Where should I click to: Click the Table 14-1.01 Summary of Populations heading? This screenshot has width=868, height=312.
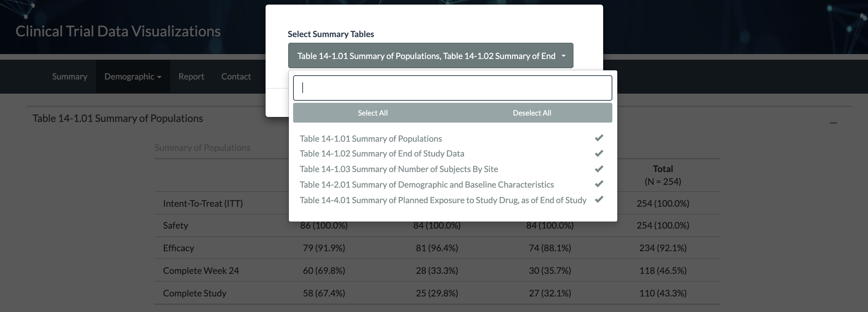pos(118,118)
